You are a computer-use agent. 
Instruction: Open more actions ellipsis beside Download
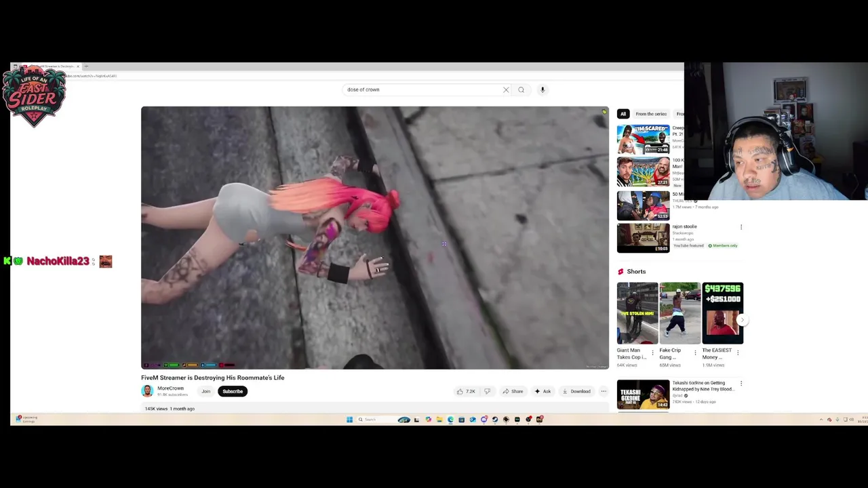(604, 391)
